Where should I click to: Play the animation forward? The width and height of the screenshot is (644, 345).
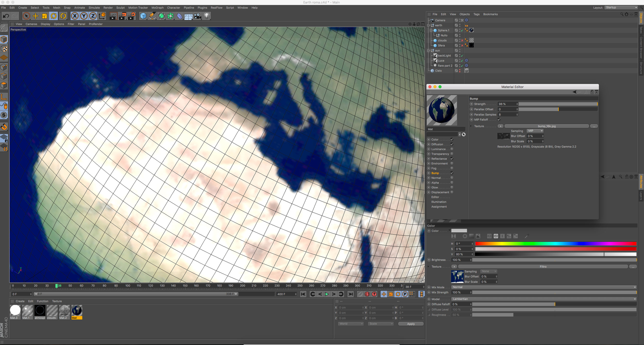(x=327, y=294)
